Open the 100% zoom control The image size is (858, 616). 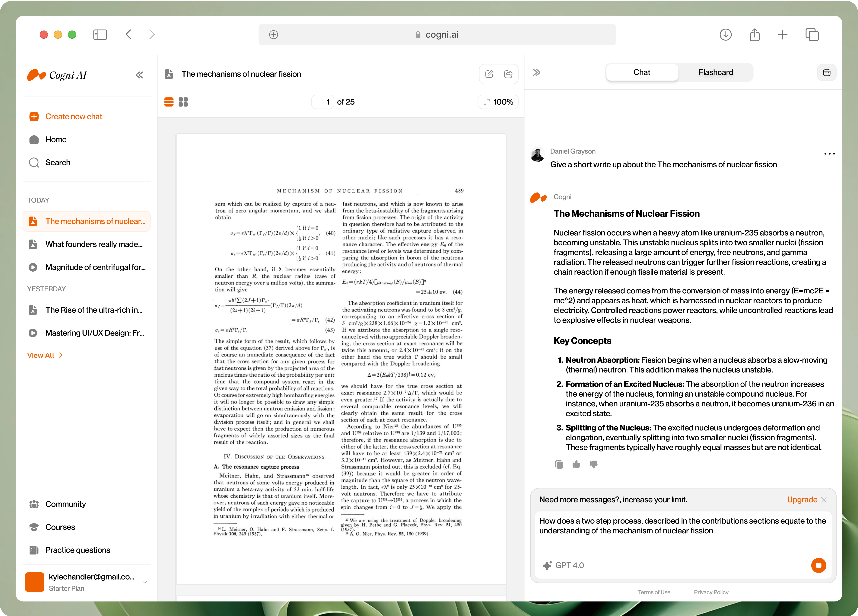pyautogui.click(x=498, y=102)
